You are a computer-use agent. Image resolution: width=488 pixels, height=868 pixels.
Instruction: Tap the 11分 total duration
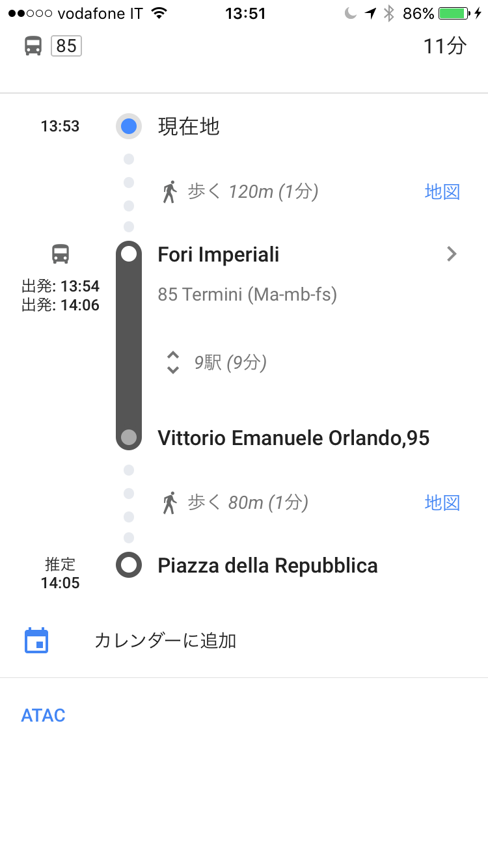[445, 46]
